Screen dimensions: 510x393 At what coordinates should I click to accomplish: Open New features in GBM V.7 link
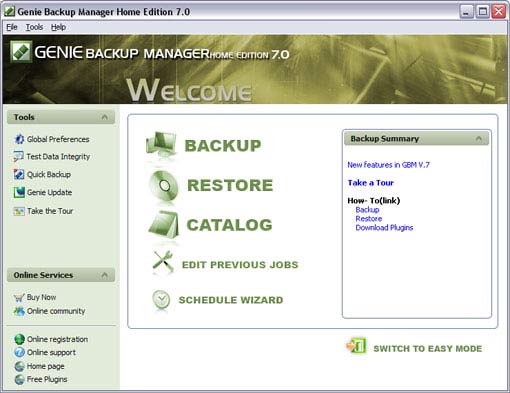[x=388, y=165]
